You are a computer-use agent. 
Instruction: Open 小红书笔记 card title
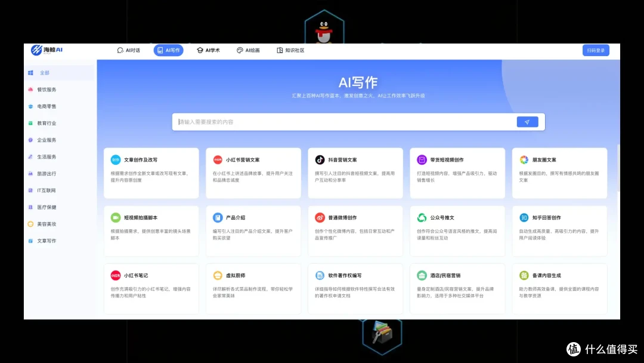[136, 276]
